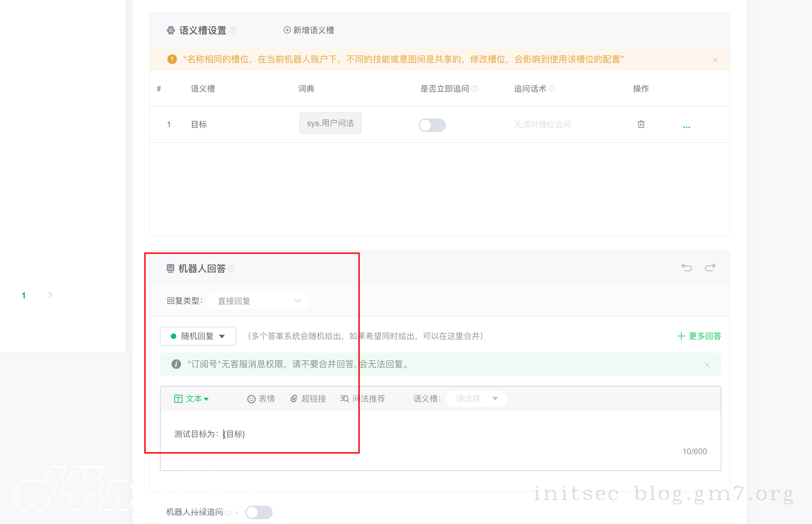Enable the 机器人持续追问 switch
This screenshot has height=524, width=812.
click(x=259, y=512)
